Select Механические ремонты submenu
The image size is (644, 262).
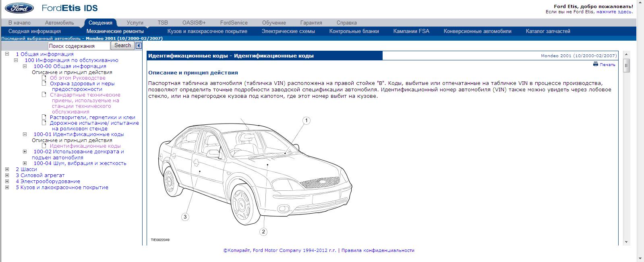tap(115, 31)
